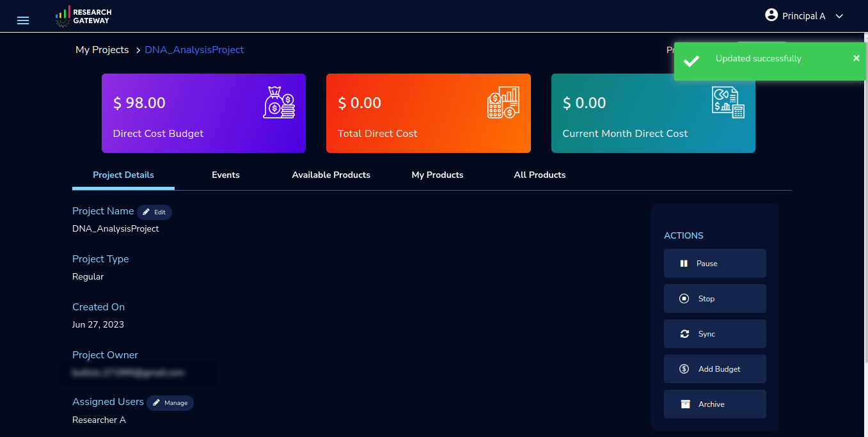Screen dimensions: 868x437
Task: Go back to My Projects breadcrumb
Action: (102, 50)
